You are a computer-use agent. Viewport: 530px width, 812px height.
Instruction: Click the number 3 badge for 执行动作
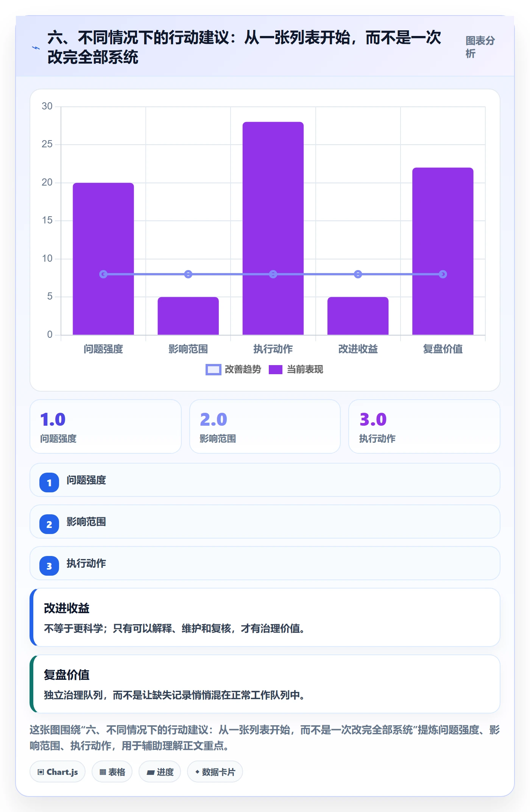(49, 566)
